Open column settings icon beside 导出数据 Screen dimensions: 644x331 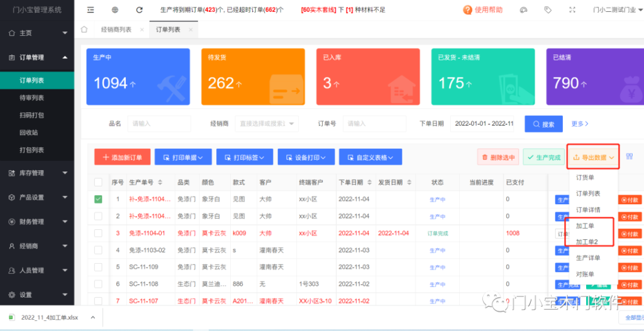click(x=630, y=157)
